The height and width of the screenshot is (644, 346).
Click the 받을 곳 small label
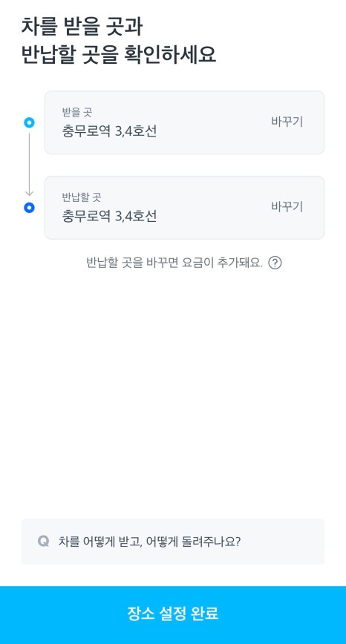coord(76,112)
